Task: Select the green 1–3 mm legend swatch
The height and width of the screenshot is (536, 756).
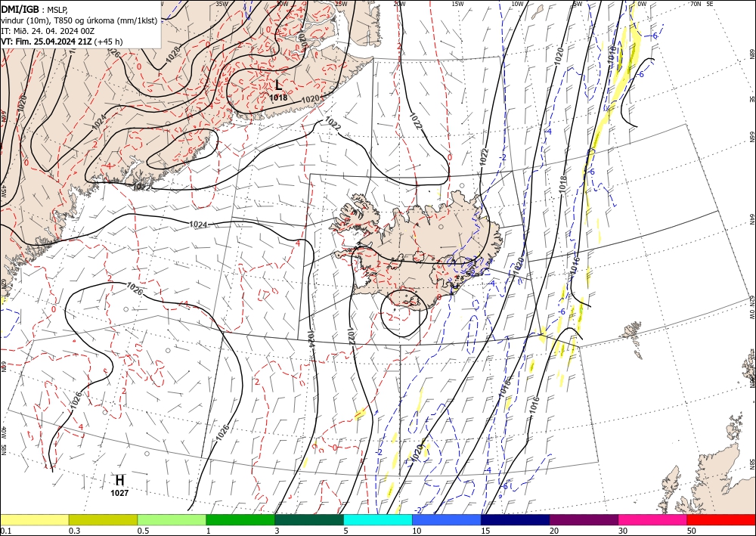Action: coord(240,519)
